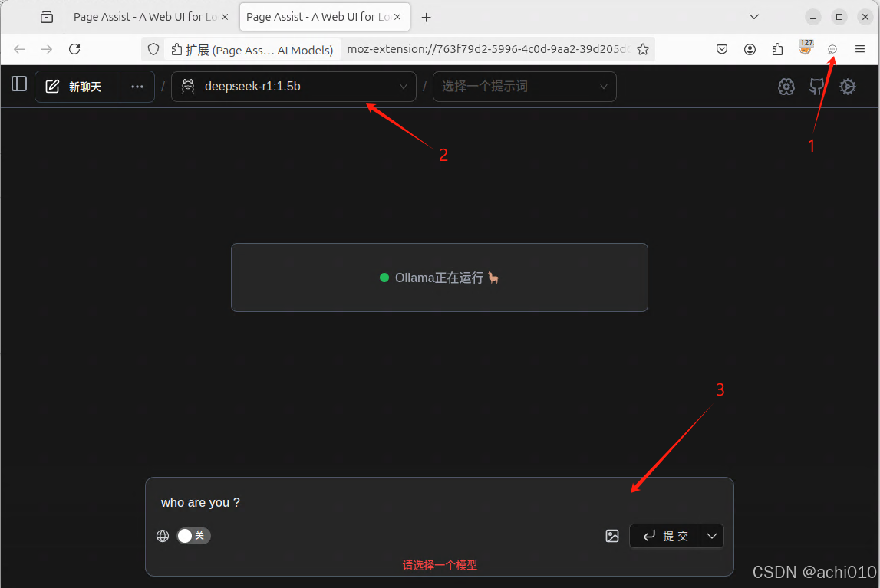The width and height of the screenshot is (880, 588).
Task: Open the Firefox View icon
Action: (47, 18)
